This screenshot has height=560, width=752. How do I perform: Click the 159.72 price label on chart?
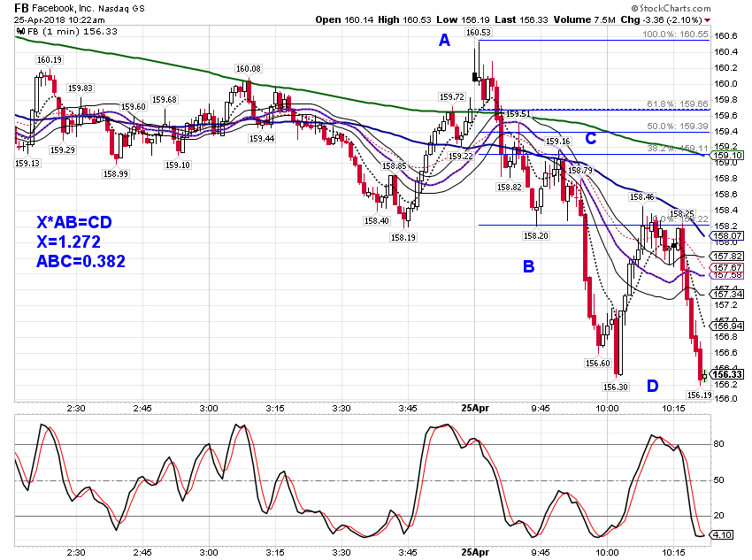pyautogui.click(x=452, y=96)
